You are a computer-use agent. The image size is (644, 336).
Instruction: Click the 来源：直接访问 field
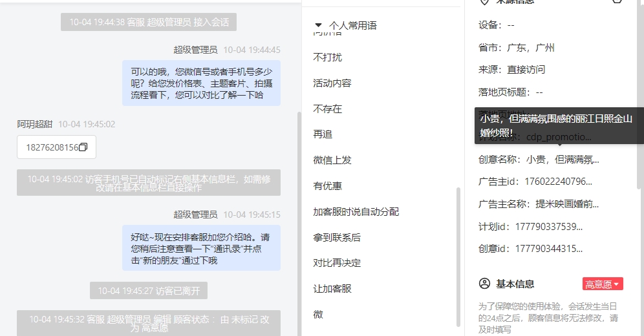coord(511,70)
